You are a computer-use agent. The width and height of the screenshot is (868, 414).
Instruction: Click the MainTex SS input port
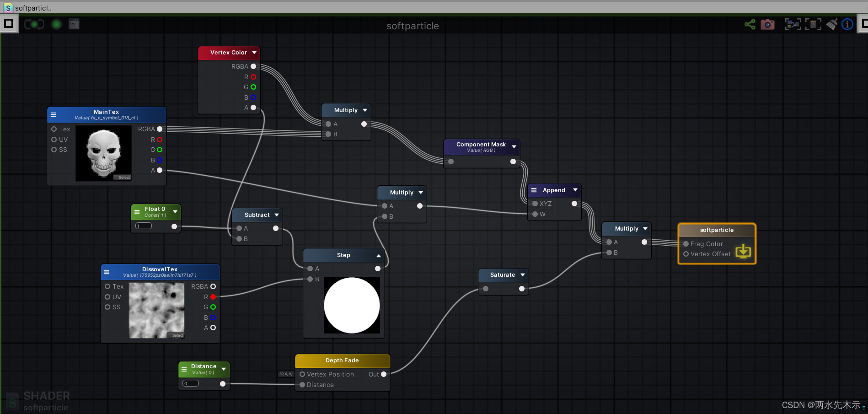point(54,150)
